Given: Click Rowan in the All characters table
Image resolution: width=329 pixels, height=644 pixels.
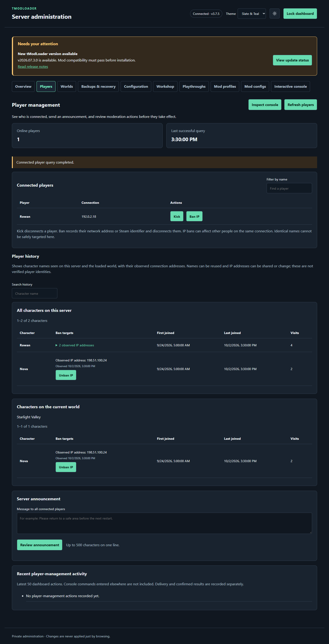Looking at the screenshot, I should [25, 345].
